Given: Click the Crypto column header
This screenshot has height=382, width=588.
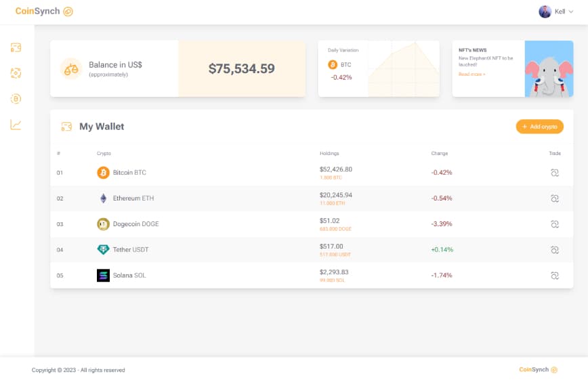Looking at the screenshot, I should coord(104,153).
